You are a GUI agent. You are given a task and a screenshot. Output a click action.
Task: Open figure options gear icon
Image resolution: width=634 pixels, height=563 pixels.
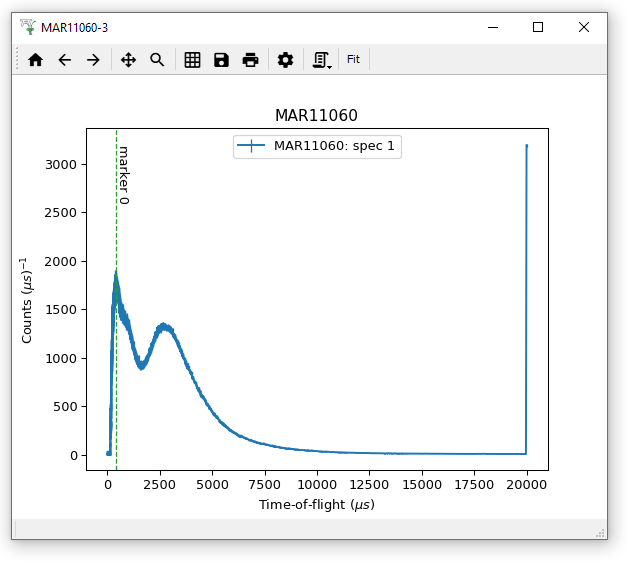(x=285, y=60)
